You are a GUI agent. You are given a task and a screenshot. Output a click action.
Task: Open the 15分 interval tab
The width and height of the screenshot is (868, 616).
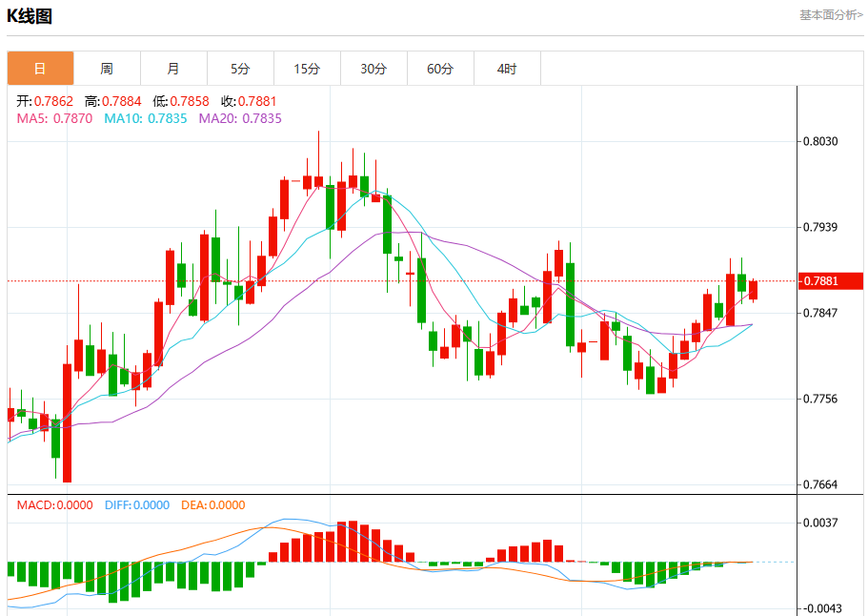307,69
